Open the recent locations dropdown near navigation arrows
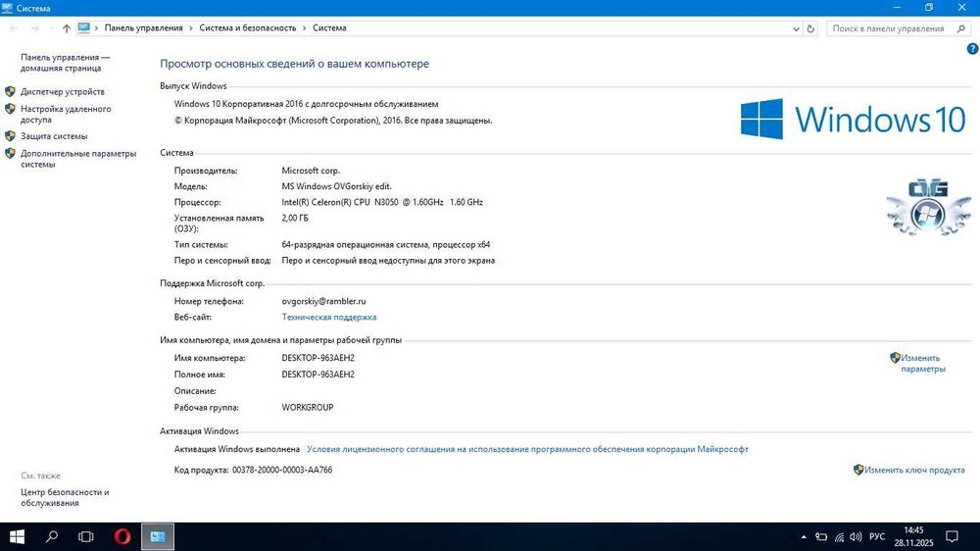Viewport: 980px width, 551px height. (x=51, y=28)
